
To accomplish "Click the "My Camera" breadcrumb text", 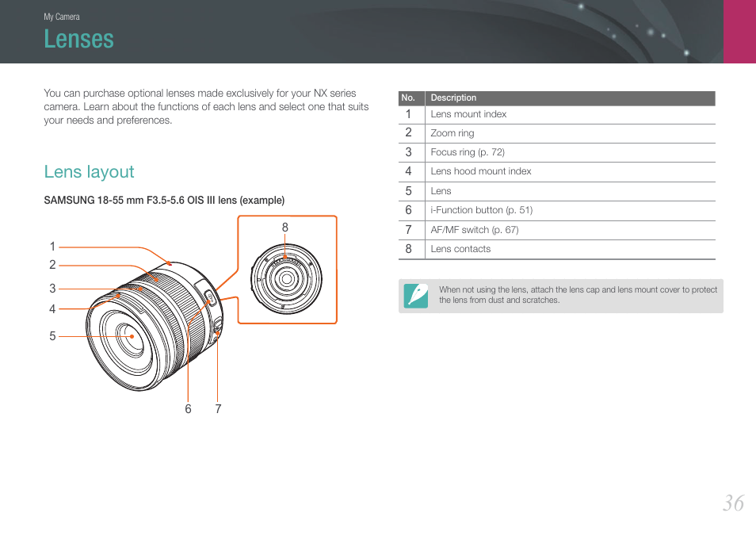I will click(x=62, y=17).
